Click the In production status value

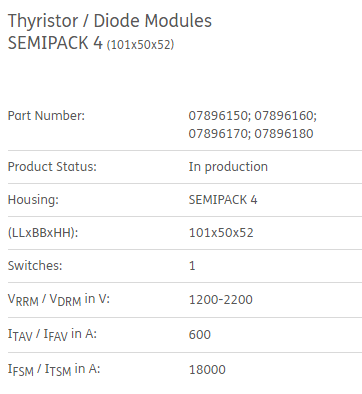[228, 167]
